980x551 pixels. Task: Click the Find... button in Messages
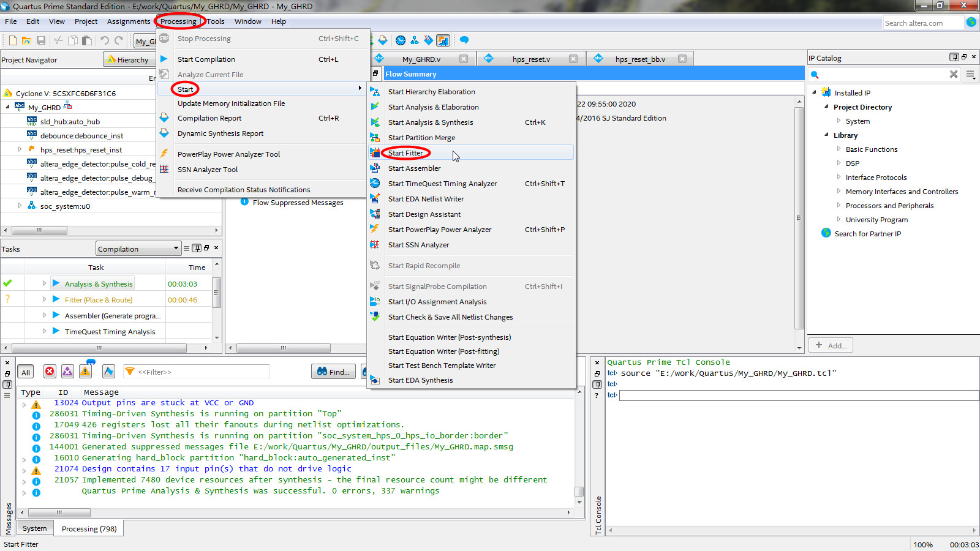(x=333, y=372)
